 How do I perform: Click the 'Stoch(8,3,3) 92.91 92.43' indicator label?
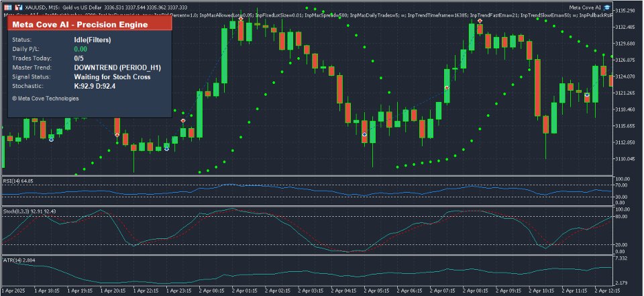30,211
